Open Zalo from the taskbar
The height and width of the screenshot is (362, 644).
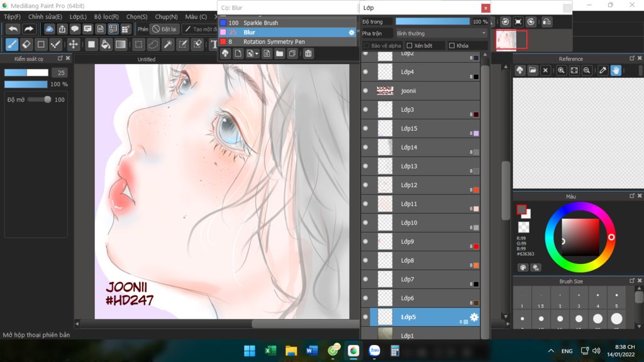374,351
